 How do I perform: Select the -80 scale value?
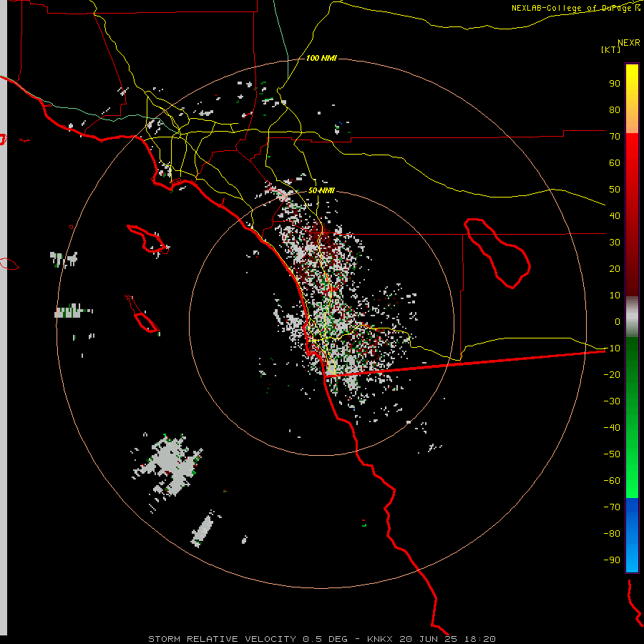[612, 534]
